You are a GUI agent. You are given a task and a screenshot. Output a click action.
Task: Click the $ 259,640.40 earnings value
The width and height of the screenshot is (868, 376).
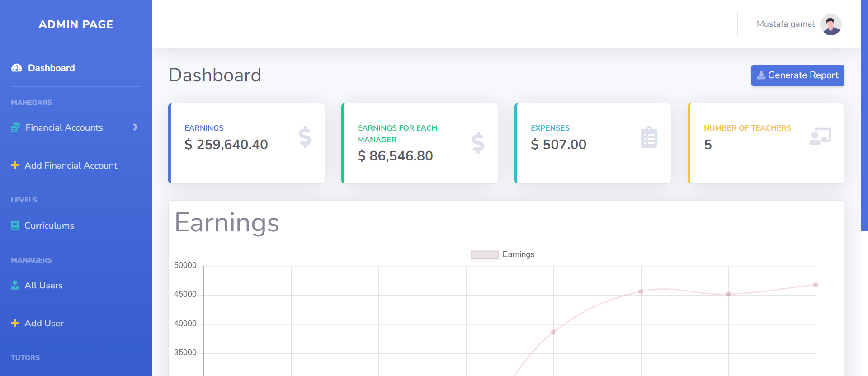click(226, 144)
